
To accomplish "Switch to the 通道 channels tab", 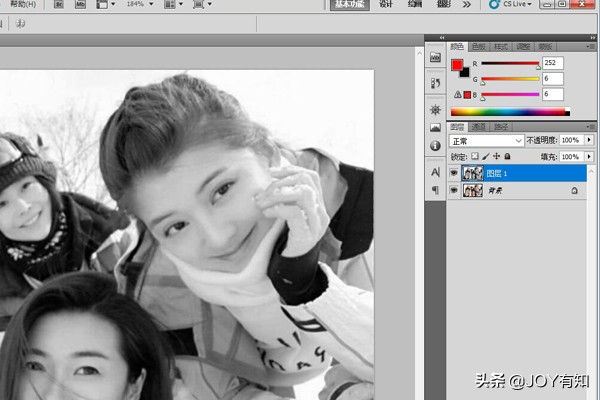I will coord(479,127).
